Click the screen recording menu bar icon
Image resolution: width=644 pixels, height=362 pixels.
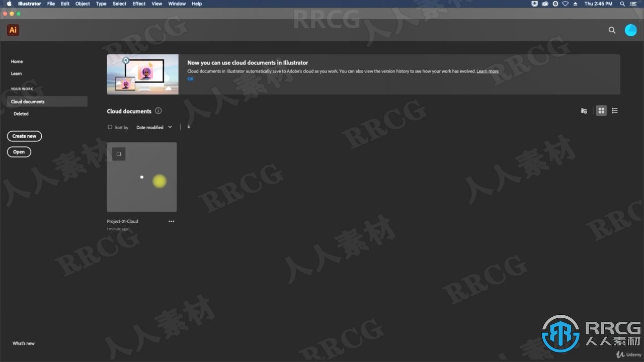coord(535,4)
